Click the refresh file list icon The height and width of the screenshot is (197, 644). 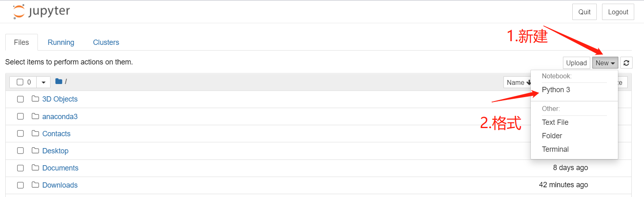point(626,63)
